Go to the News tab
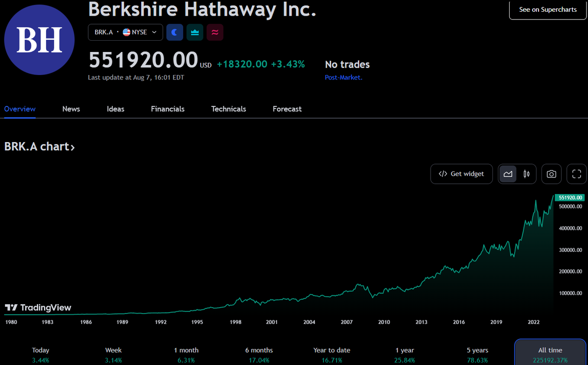This screenshot has height=365, width=588. pos(71,109)
